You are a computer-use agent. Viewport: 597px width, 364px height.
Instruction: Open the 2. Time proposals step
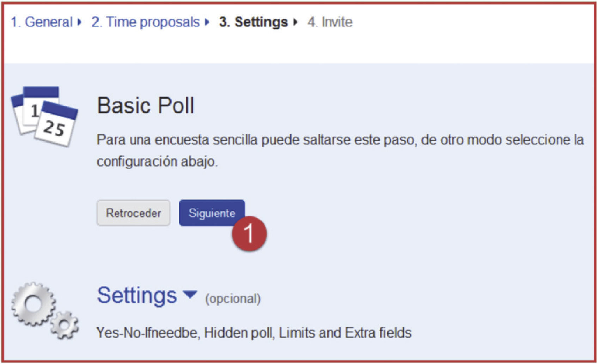(x=145, y=22)
